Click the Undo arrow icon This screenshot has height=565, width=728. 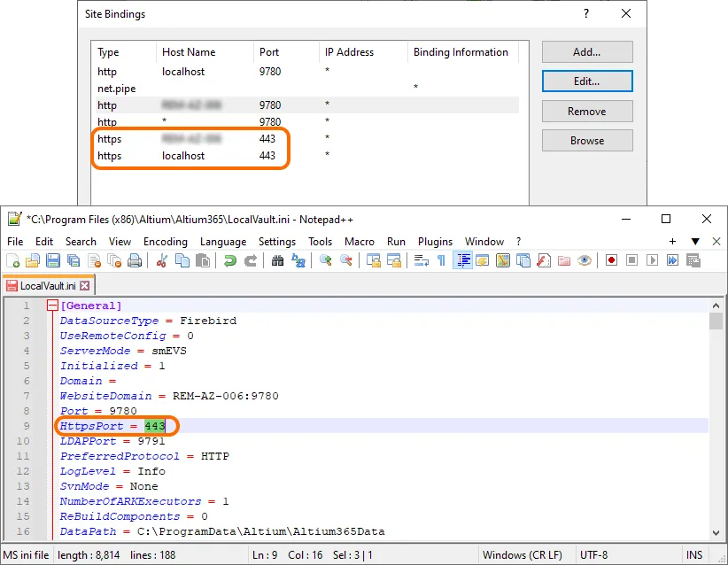click(x=229, y=260)
